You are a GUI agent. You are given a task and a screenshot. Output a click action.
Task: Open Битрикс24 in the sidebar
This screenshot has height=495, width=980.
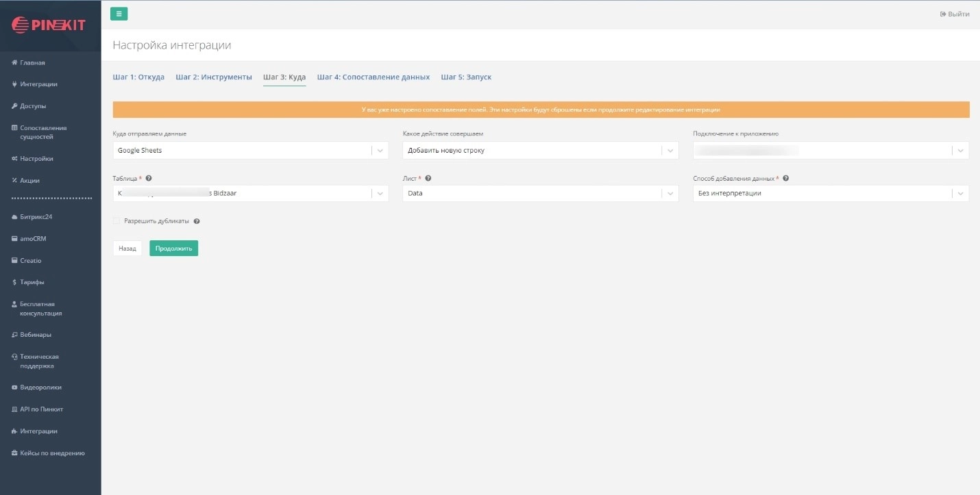click(x=36, y=217)
